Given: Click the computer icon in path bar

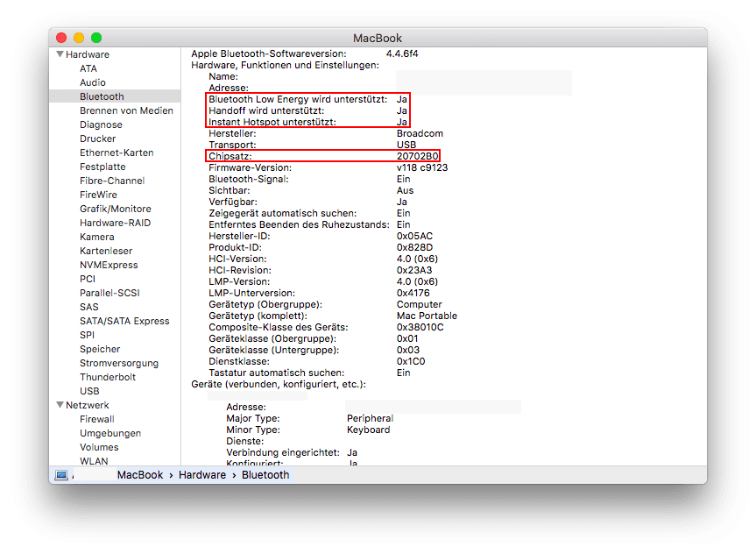Looking at the screenshot, I should click(61, 475).
